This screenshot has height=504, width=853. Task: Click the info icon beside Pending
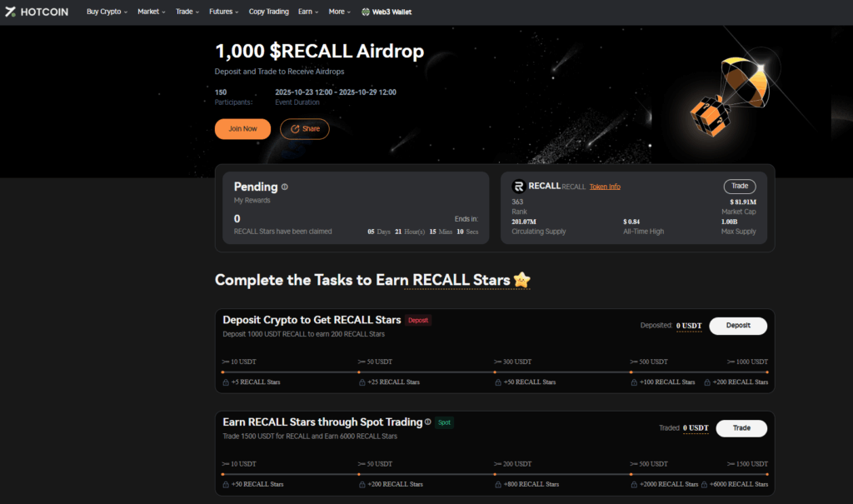[x=285, y=187]
